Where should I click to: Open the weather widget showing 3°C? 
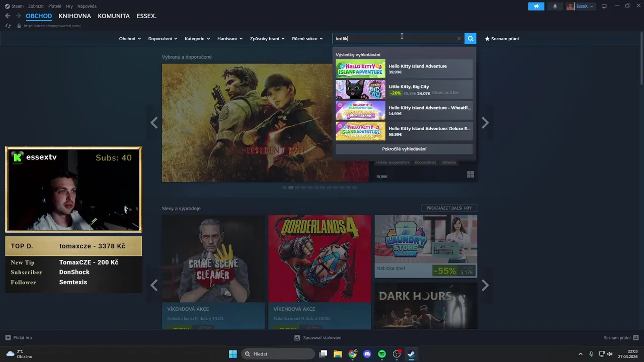(19, 354)
